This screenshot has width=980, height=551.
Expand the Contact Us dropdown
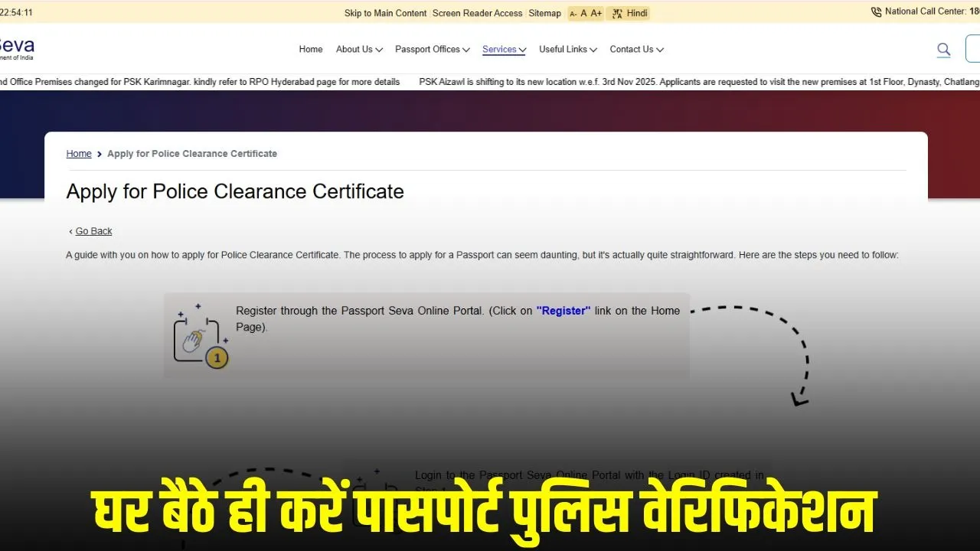[x=636, y=49]
